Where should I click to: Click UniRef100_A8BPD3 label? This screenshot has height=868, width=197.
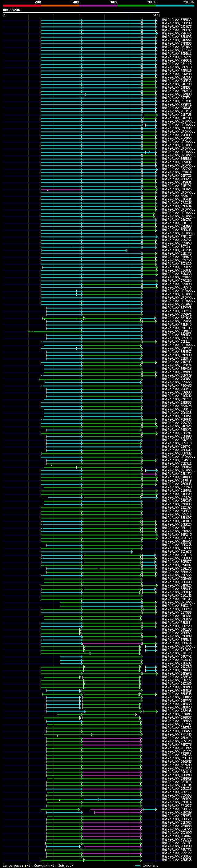click(177, 846)
